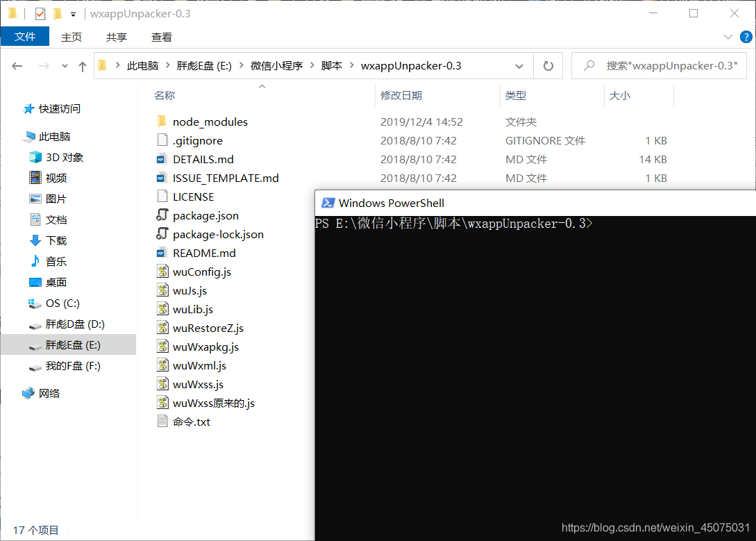Go back with the back arrow
Screen dimensions: 756x541
tap(17, 66)
